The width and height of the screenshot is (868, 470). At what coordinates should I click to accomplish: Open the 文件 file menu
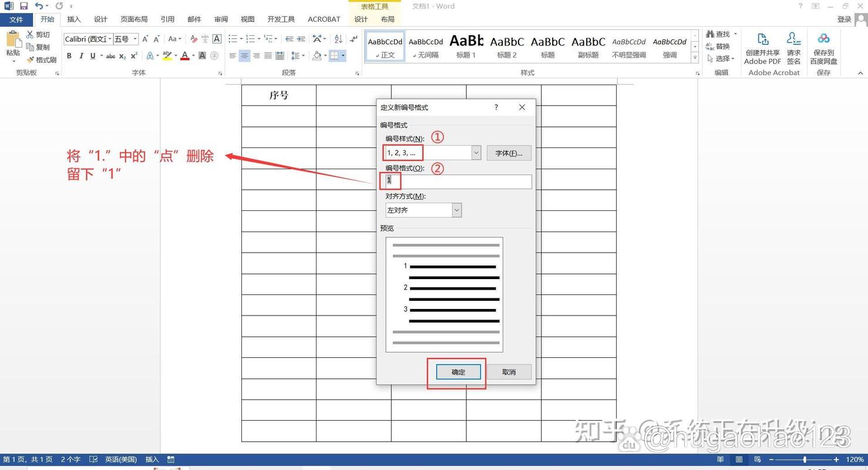16,19
